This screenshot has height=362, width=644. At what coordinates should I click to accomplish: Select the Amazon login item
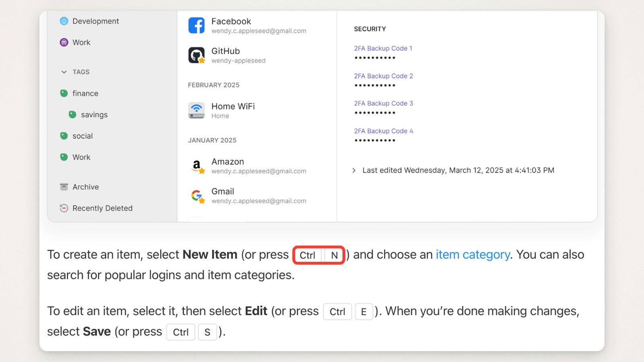pos(257,166)
